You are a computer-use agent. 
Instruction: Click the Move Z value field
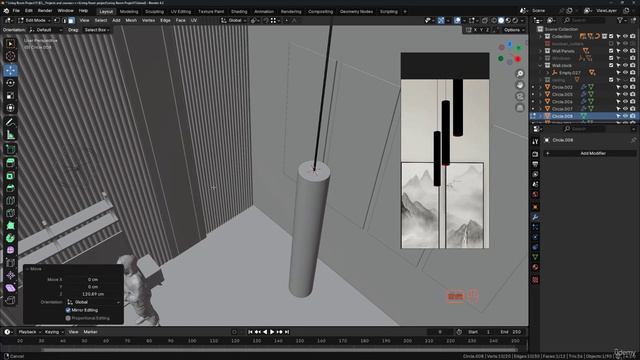click(93, 294)
